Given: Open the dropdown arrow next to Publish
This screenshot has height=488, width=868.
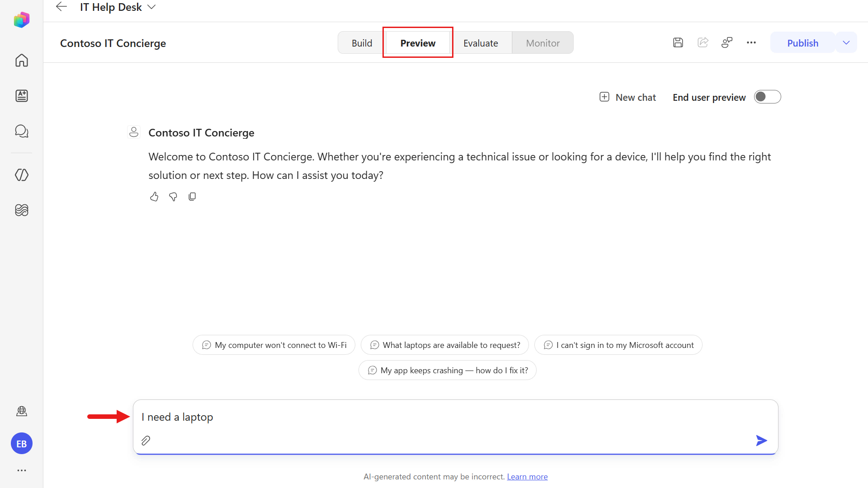Looking at the screenshot, I should 846,42.
